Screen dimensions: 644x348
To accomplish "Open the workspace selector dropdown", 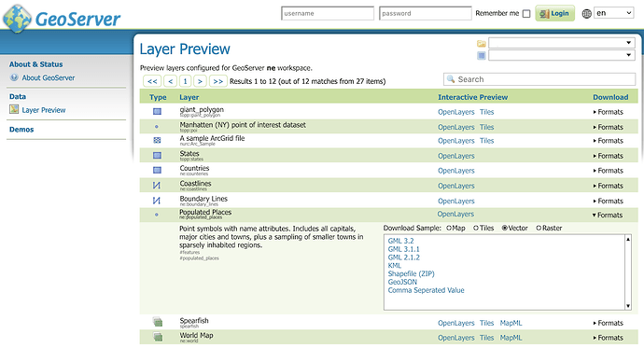I will [562, 43].
